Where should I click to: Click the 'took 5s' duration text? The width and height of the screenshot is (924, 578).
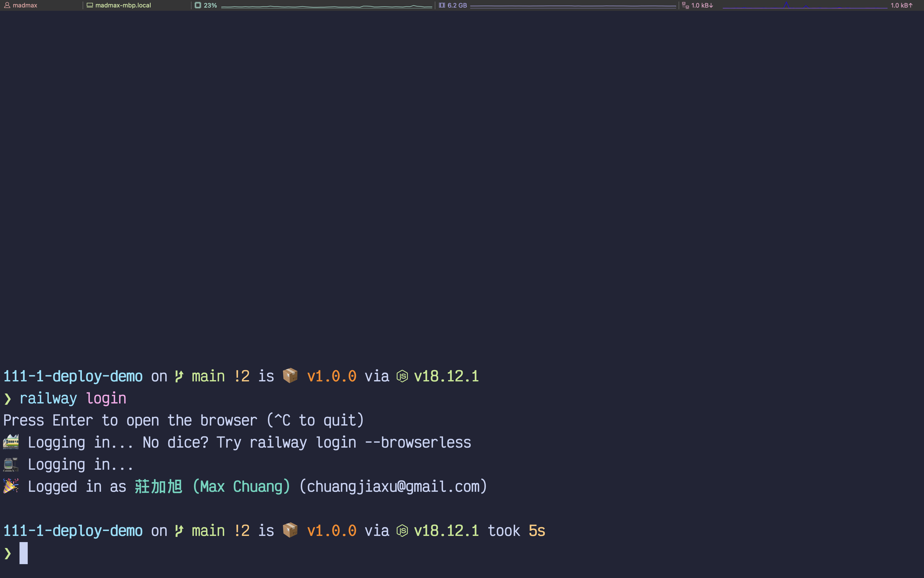tap(516, 531)
